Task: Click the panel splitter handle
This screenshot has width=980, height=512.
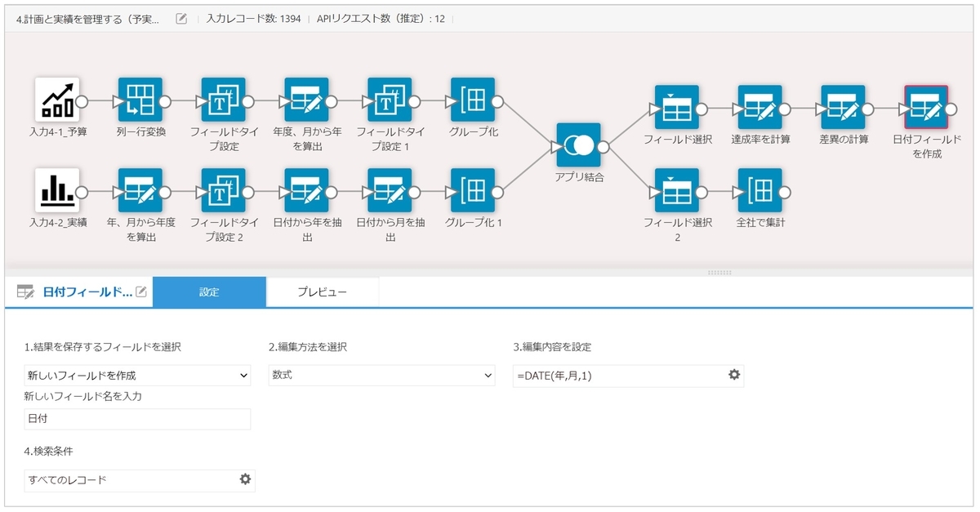Action: (x=719, y=272)
